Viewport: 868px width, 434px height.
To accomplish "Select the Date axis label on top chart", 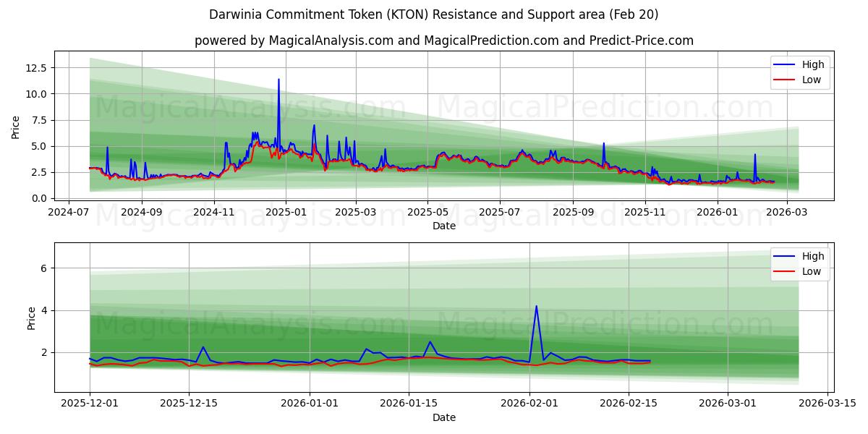I will (445, 226).
